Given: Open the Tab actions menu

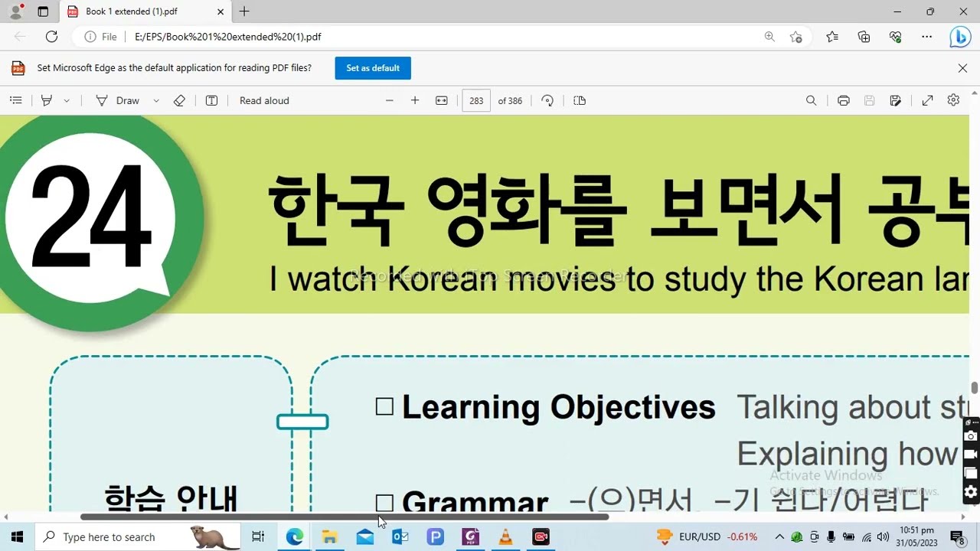Looking at the screenshot, I should [43, 11].
